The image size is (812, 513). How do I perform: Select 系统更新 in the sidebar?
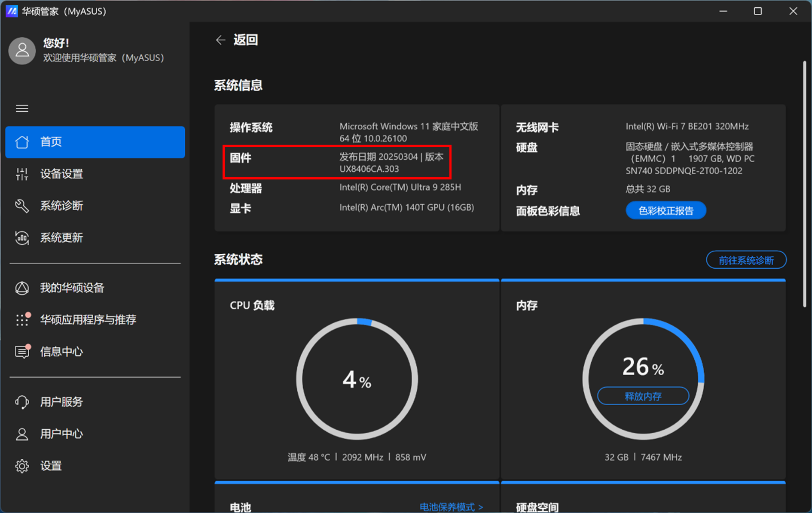tap(95, 238)
